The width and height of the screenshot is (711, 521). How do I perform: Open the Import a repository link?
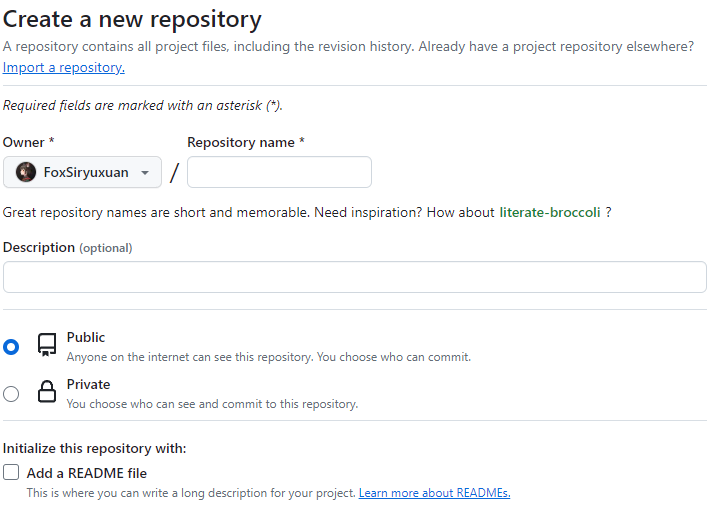pos(64,67)
